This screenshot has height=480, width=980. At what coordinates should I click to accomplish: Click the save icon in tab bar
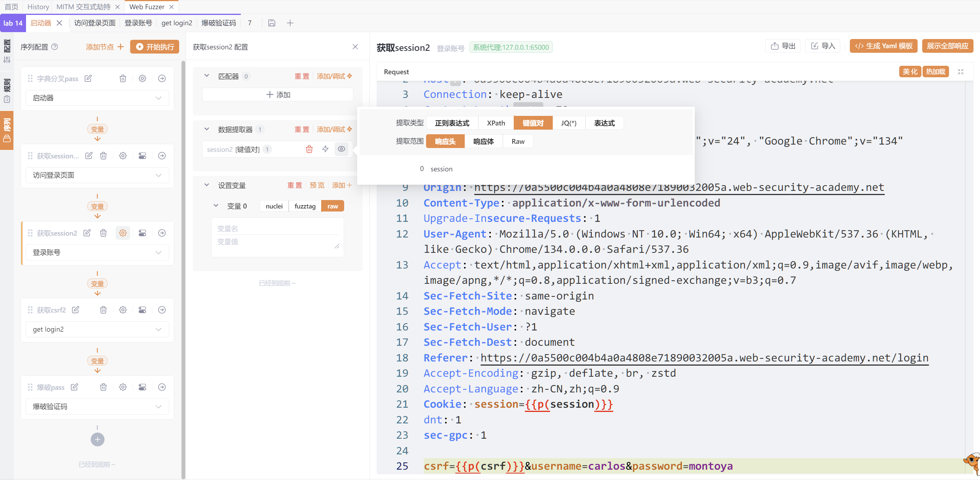coord(272,23)
